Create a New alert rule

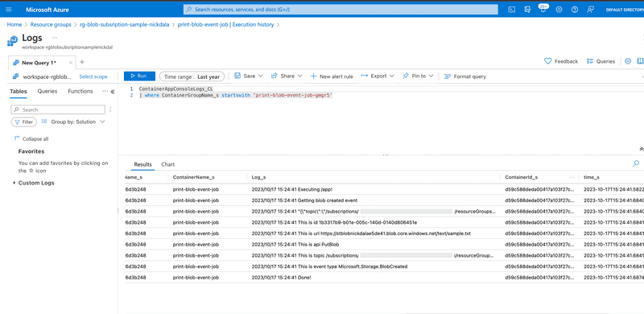pos(332,76)
